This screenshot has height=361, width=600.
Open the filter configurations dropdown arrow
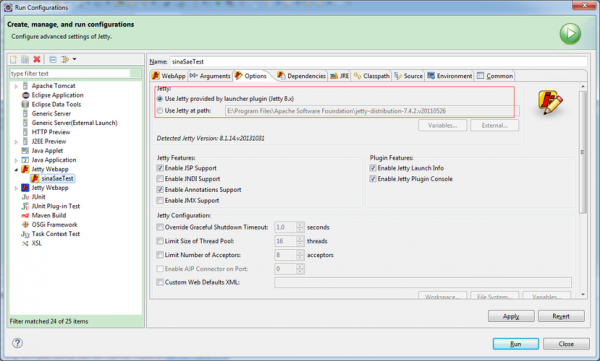click(74, 59)
